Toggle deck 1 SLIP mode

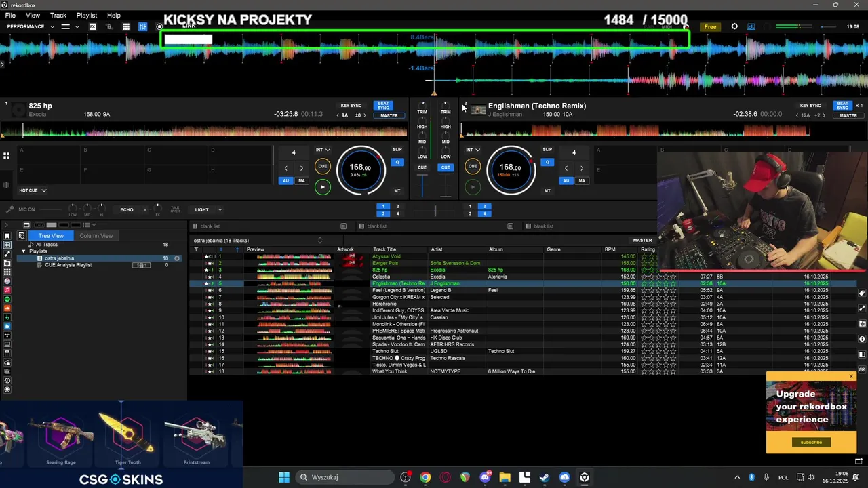[397, 150]
